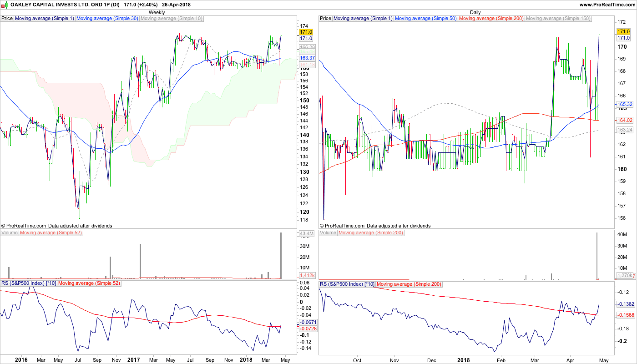Click the -0.1382 RS value tag on Daily
Viewport: 637px width, 364px height.
[x=625, y=304]
